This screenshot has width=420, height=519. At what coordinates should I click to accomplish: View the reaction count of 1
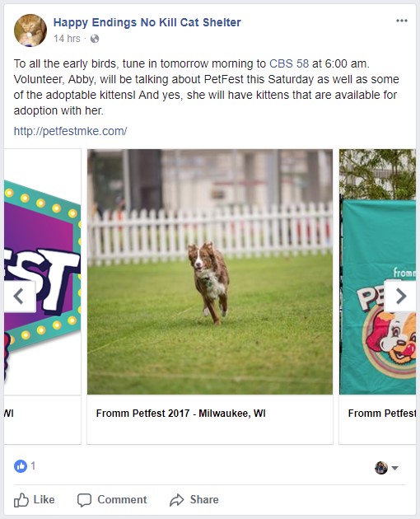coord(33,466)
